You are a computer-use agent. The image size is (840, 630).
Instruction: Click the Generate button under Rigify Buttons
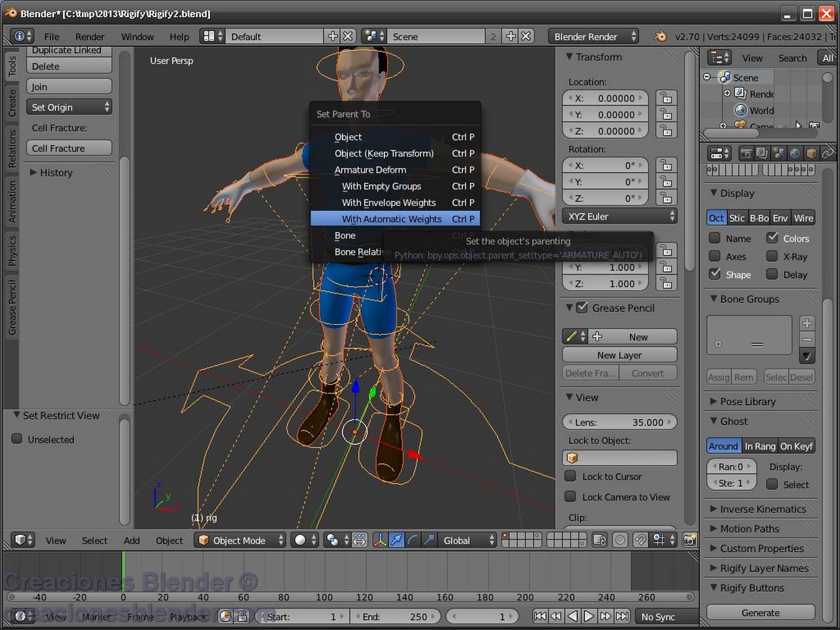tap(761, 612)
